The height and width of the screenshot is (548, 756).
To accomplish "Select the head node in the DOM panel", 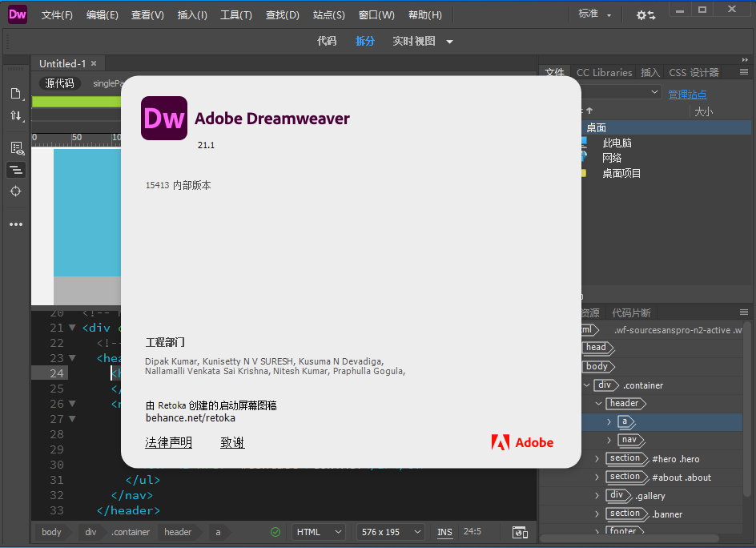I will [598, 348].
